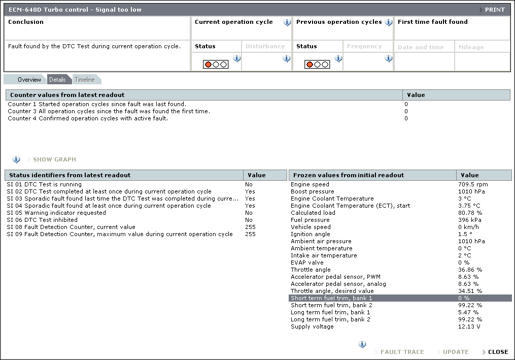Select SI 06 DTC Test inhibited row
The width and height of the screenshot is (515, 360).
146,220
